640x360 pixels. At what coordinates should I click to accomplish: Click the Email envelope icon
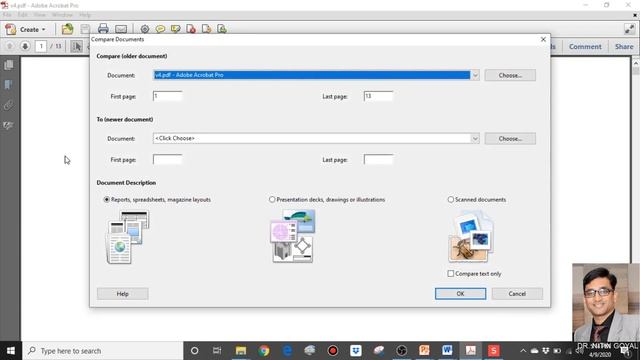coord(121,29)
